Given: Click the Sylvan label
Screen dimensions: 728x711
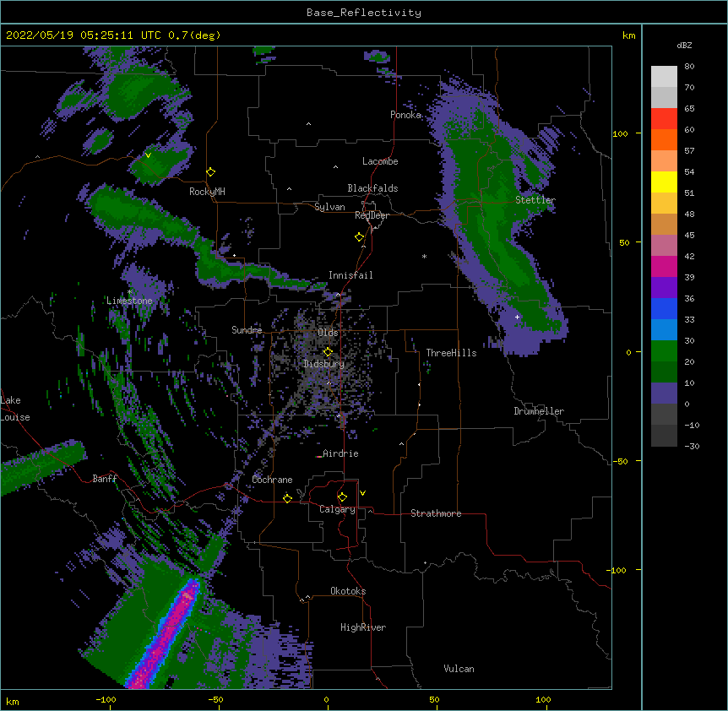Looking at the screenshot, I should pyautogui.click(x=329, y=207).
